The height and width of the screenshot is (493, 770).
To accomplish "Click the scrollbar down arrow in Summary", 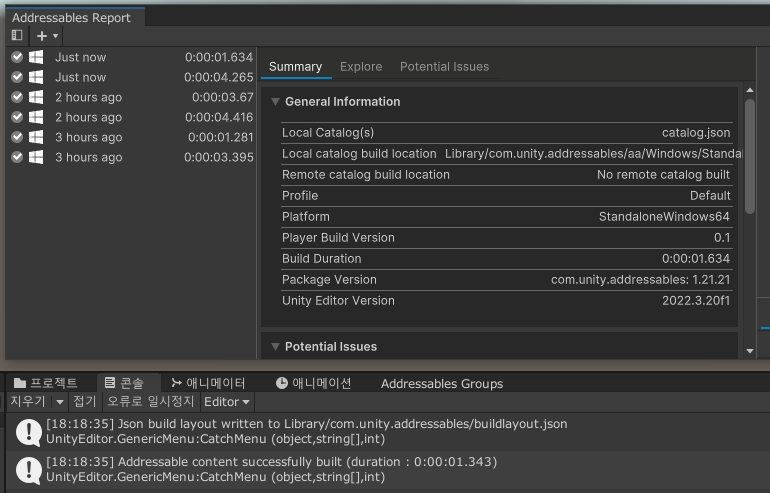I will click(750, 351).
